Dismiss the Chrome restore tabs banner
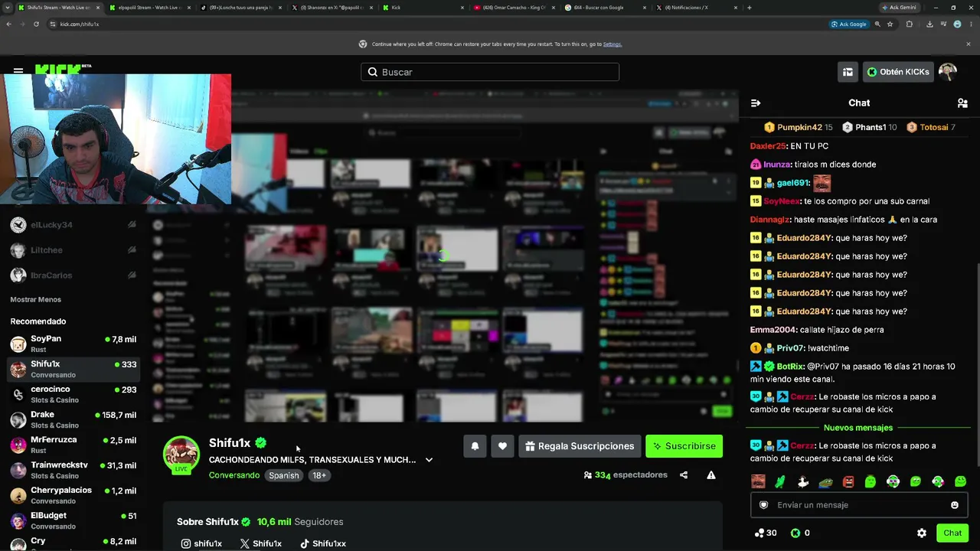 968,44
